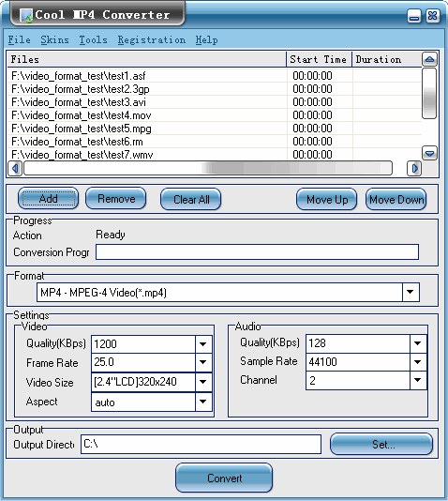This screenshot has height=501, width=448.
Task: Expand the Channel dropdown
Action: coord(418,380)
